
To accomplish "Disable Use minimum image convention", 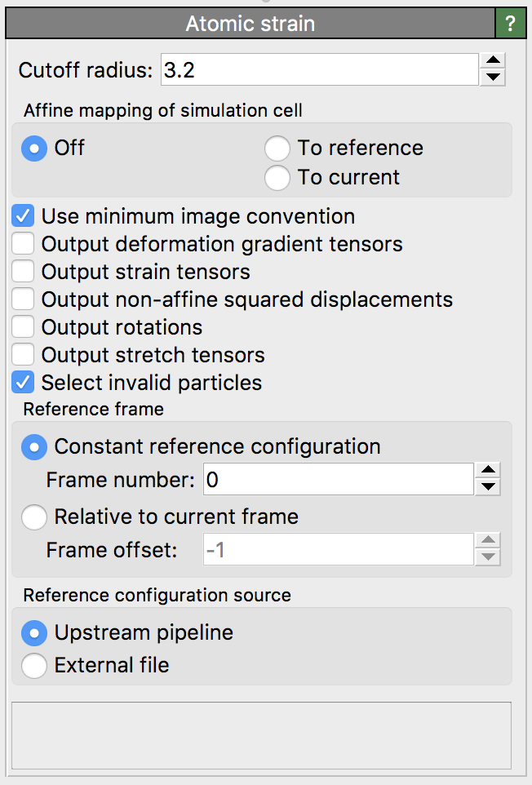I will pyautogui.click(x=24, y=217).
